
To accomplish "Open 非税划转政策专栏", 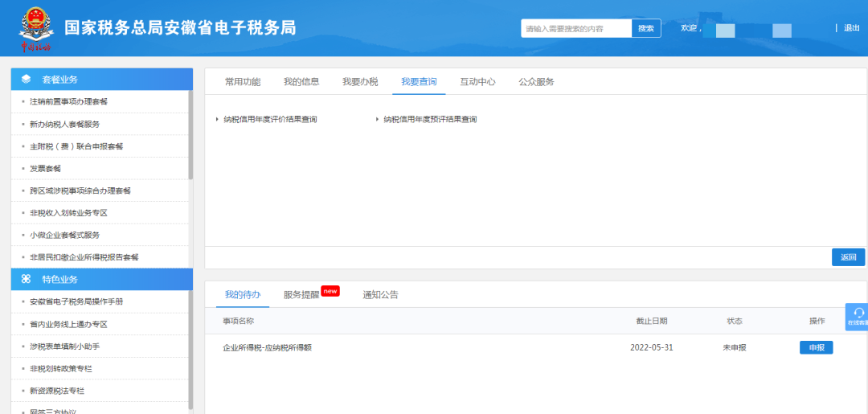I will pyautogui.click(x=61, y=368).
